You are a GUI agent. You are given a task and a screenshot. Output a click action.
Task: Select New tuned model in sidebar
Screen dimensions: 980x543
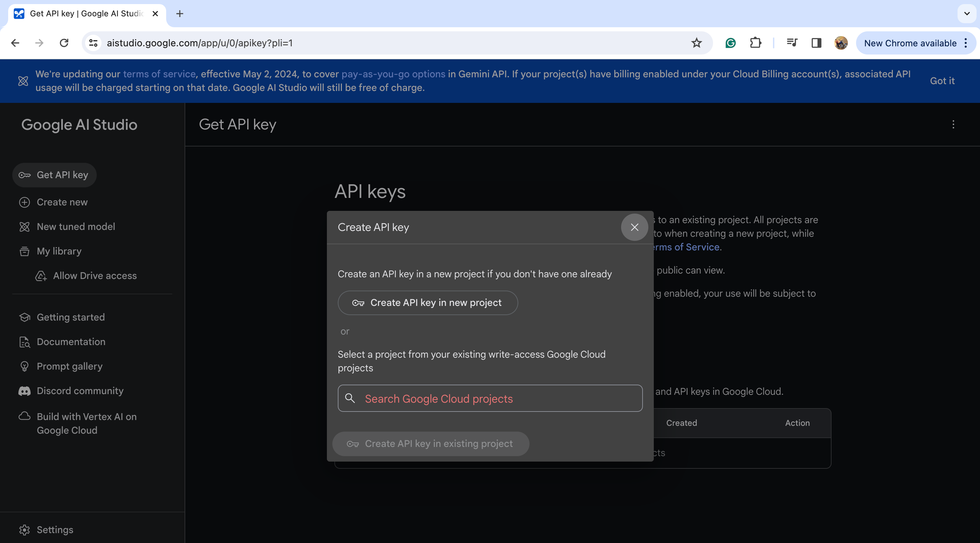point(76,227)
